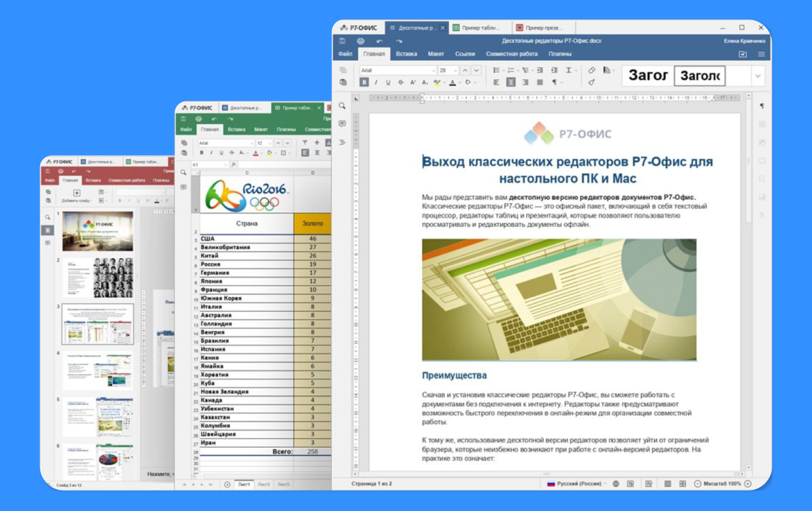Open slide 2 thumbnail in presentation window
The height and width of the screenshot is (511, 812).
(98, 277)
